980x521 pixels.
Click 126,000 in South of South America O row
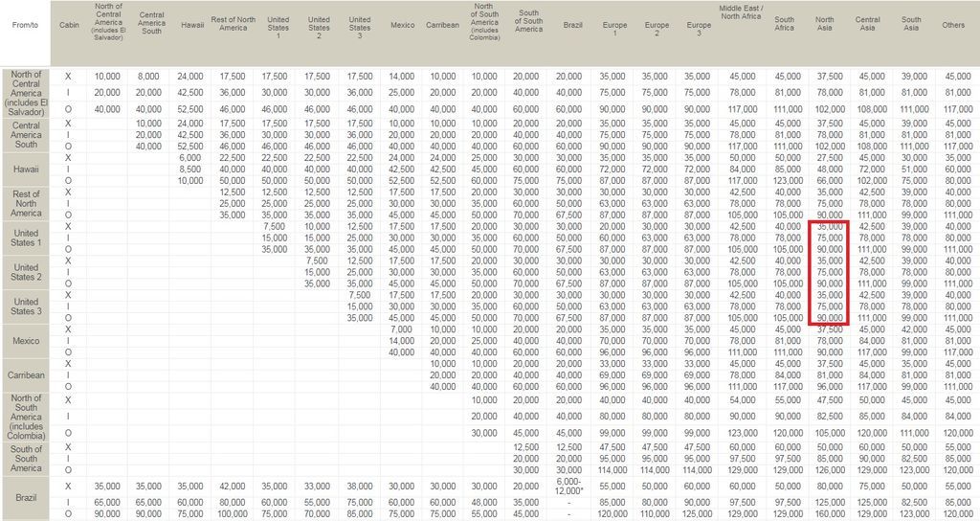click(830, 469)
